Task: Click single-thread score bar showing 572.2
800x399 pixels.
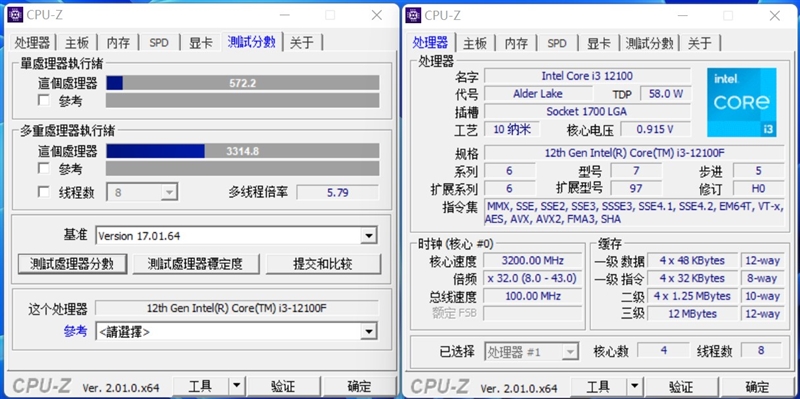Action: (242, 83)
